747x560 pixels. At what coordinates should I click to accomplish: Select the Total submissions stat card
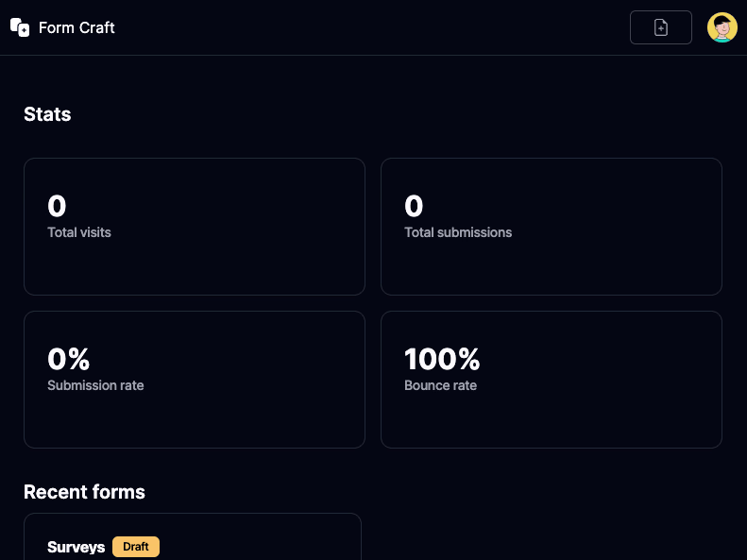tap(551, 227)
